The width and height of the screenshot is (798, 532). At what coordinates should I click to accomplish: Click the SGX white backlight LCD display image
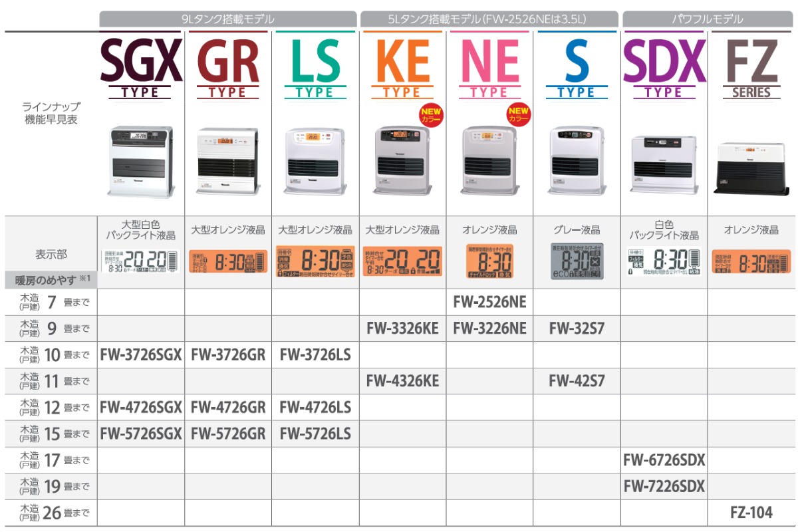click(x=140, y=261)
